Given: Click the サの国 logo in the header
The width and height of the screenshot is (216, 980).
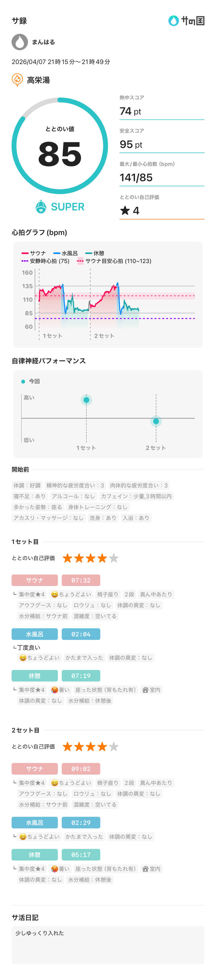Looking at the screenshot, I should 186,21.
